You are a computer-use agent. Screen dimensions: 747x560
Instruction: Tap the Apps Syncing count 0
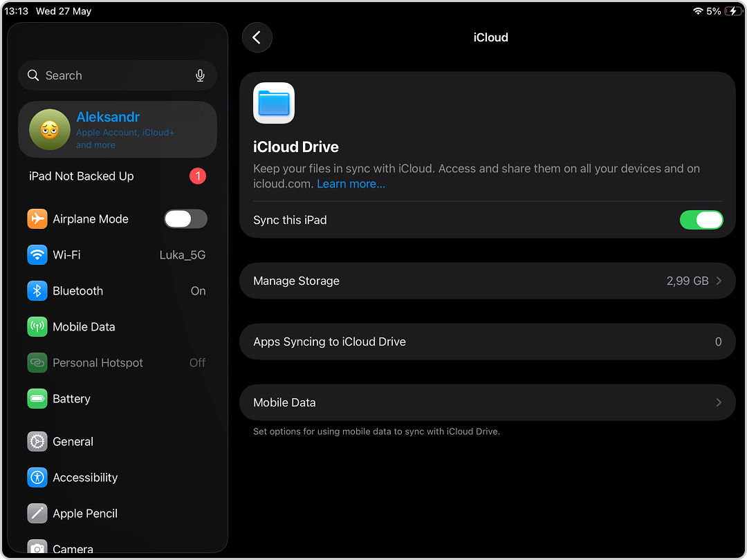[x=718, y=342]
